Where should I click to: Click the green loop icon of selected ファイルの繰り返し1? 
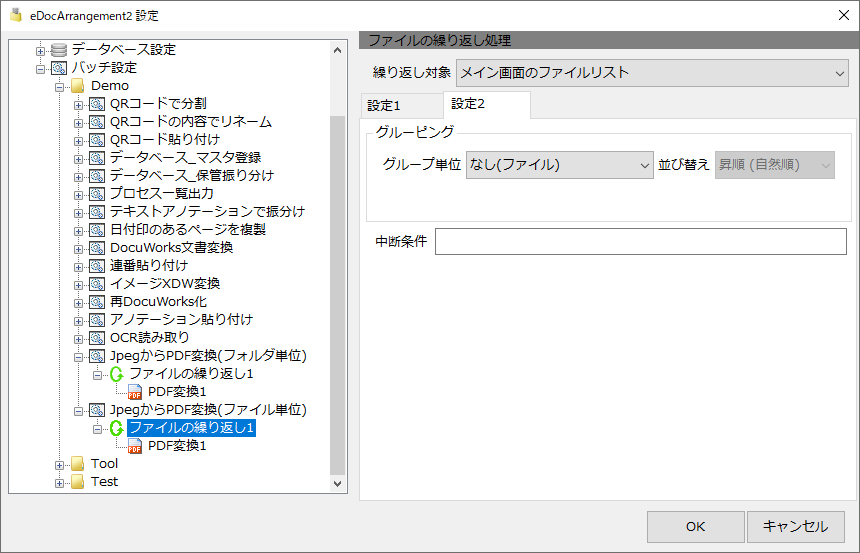pos(116,428)
